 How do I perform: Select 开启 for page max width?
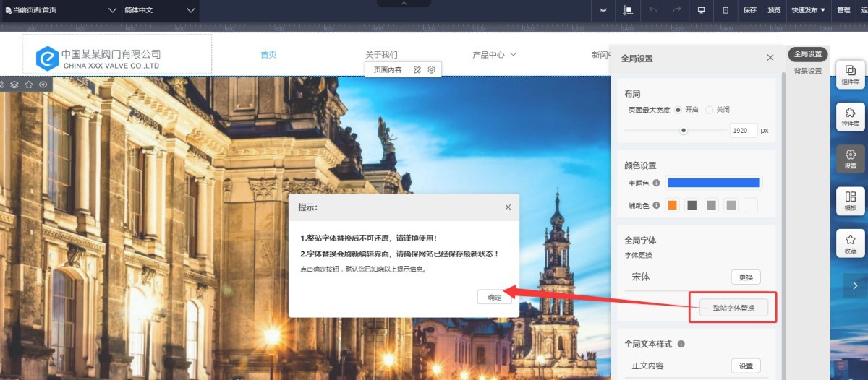pos(678,110)
